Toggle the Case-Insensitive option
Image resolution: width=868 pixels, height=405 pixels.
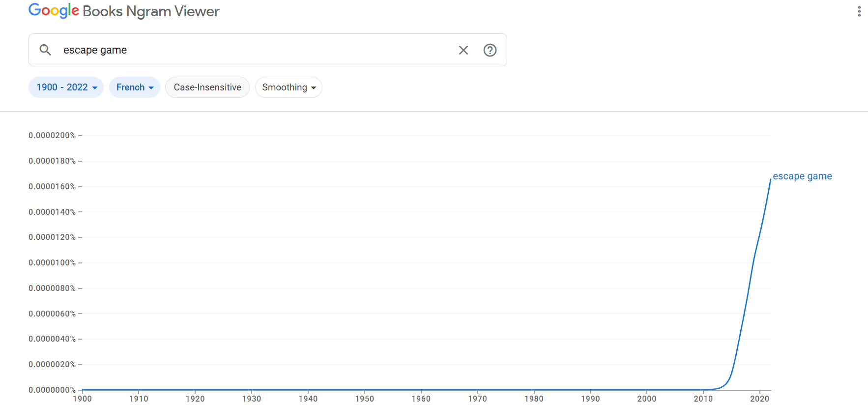tap(207, 87)
